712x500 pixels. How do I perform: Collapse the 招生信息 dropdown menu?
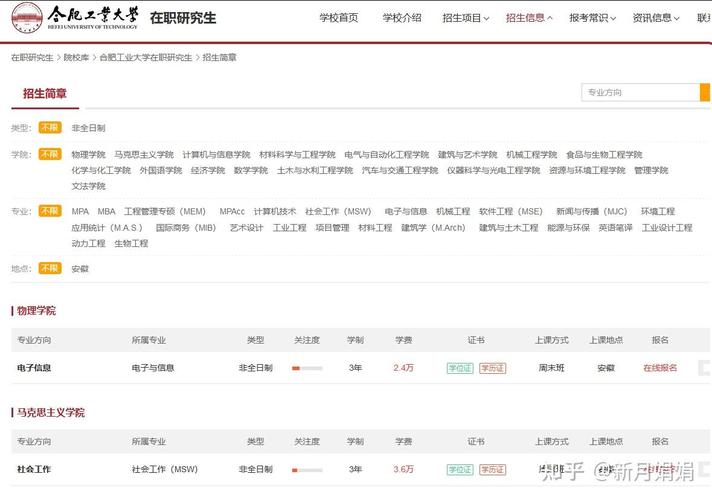(x=529, y=18)
